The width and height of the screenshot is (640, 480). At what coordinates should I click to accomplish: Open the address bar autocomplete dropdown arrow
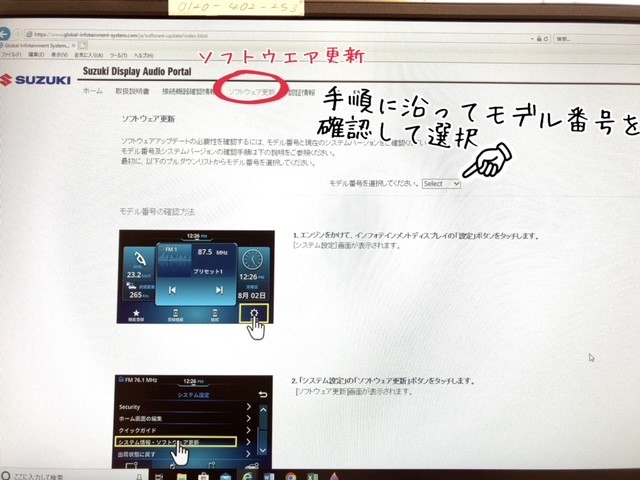532,38
